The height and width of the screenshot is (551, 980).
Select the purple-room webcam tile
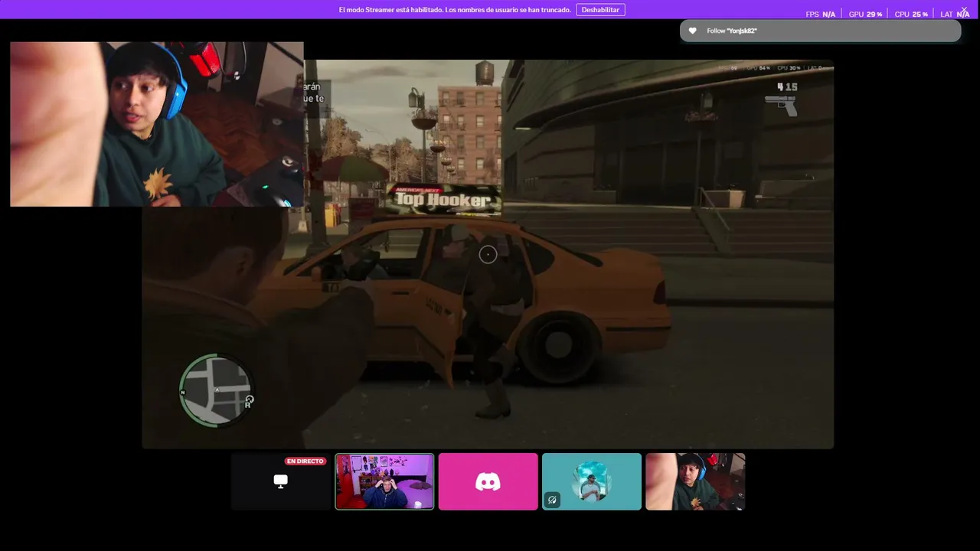[x=384, y=481]
